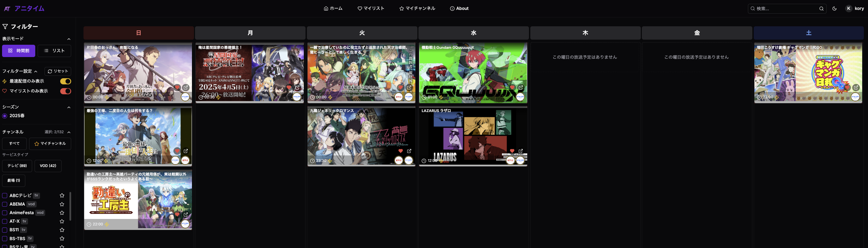The height and width of the screenshot is (248, 868).
Task: Select the 2025春 season radio button
Action: tap(5, 116)
